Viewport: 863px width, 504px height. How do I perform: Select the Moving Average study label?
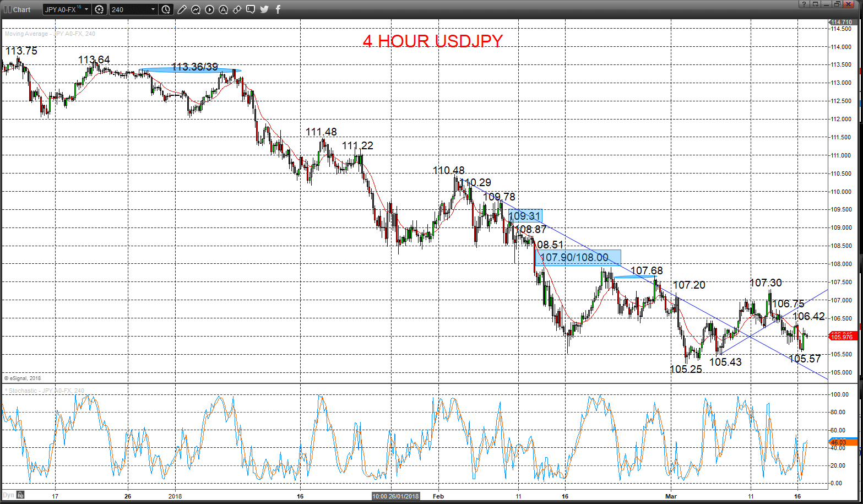[50, 34]
